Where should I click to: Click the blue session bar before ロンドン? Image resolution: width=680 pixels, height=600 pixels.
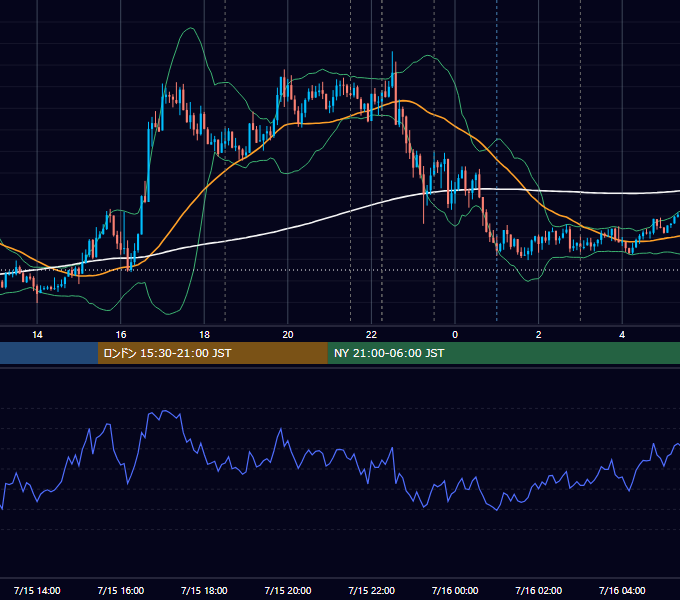click(x=49, y=353)
